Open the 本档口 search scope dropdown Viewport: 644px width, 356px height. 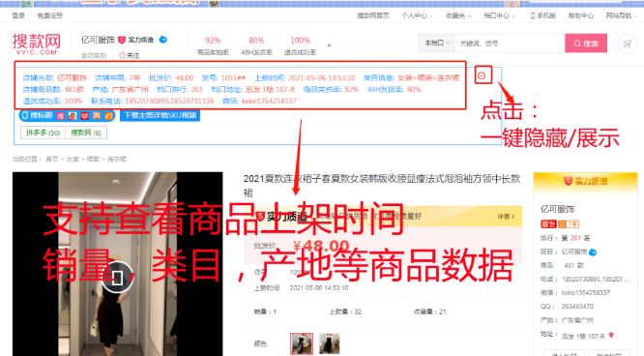coord(437,43)
